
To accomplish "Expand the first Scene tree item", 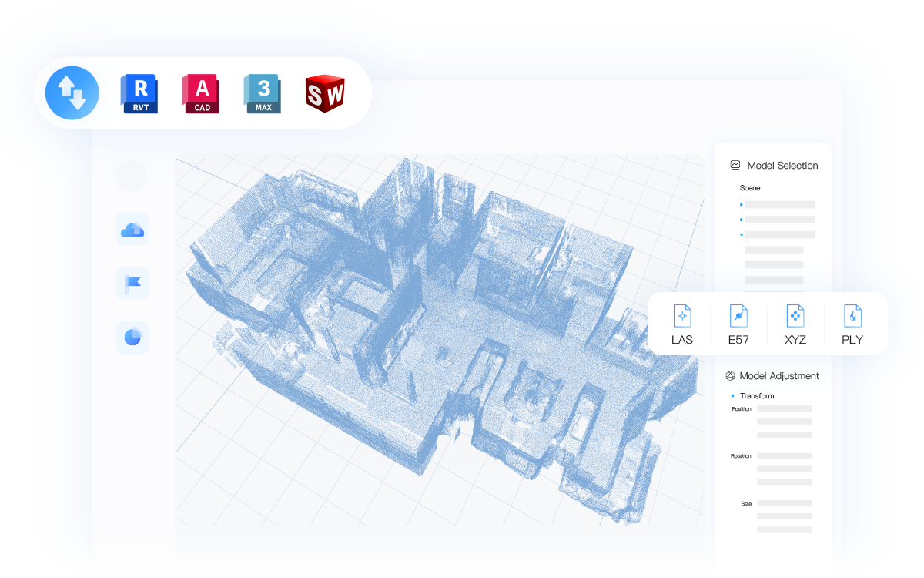I will pyautogui.click(x=742, y=205).
